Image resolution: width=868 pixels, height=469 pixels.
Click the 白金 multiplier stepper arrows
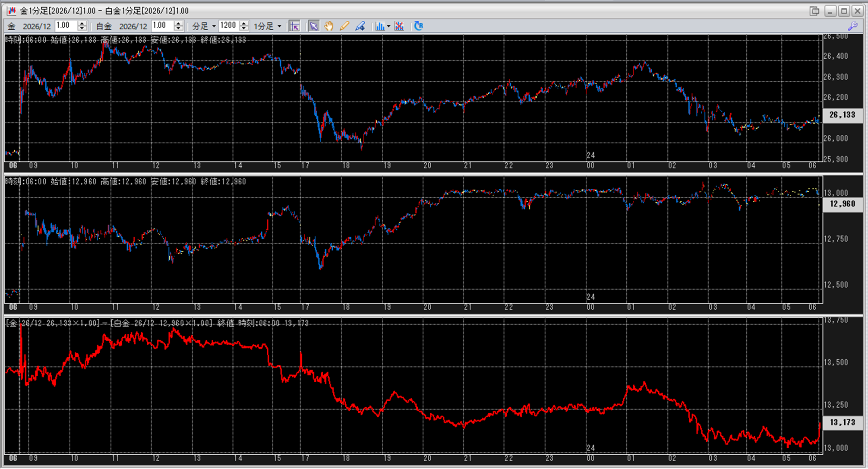tap(178, 26)
